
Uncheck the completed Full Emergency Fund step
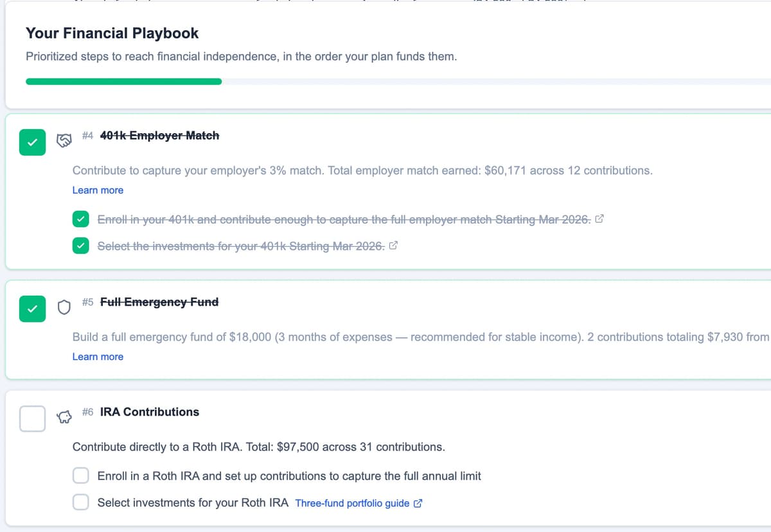tap(32, 308)
